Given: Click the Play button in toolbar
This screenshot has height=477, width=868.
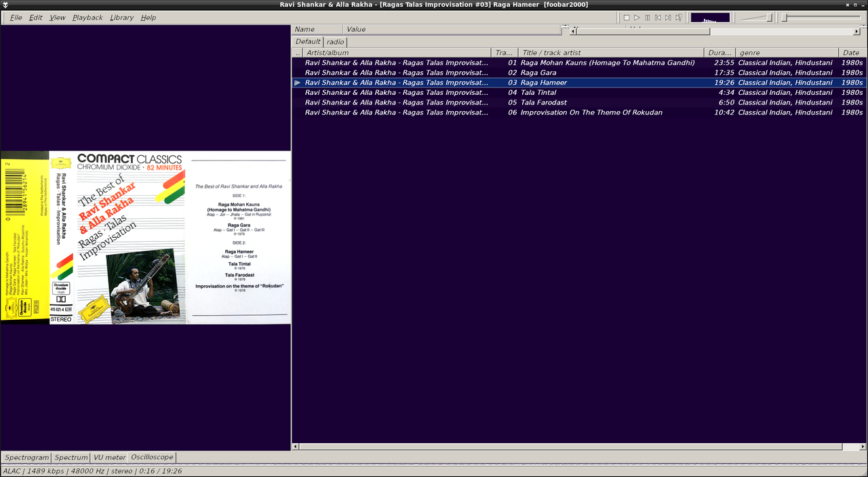Looking at the screenshot, I should point(637,18).
